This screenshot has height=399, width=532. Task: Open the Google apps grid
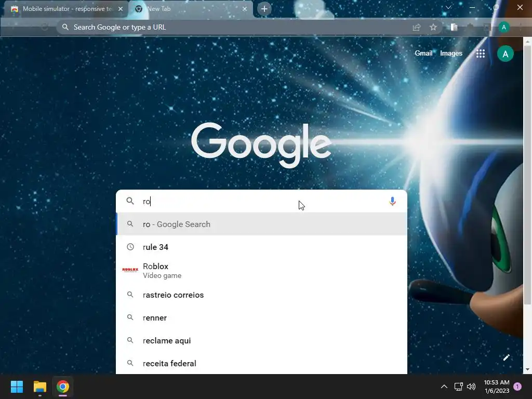[x=480, y=54]
